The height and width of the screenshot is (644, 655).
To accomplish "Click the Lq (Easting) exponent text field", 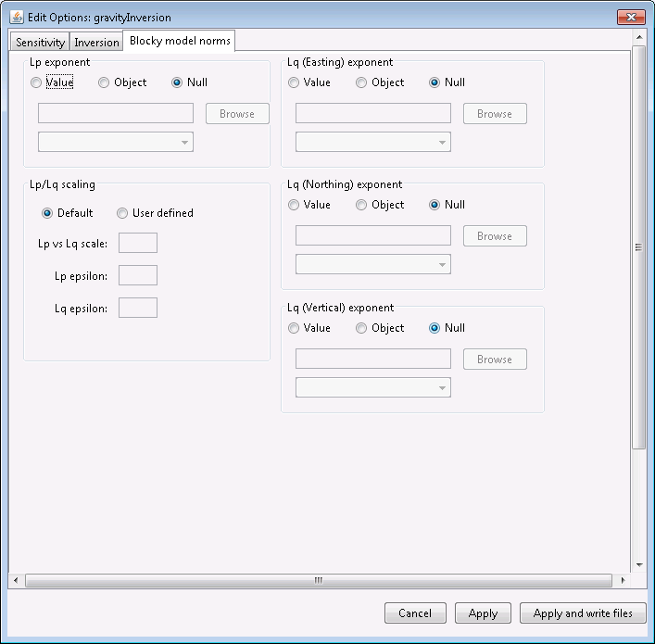I will coord(373,113).
